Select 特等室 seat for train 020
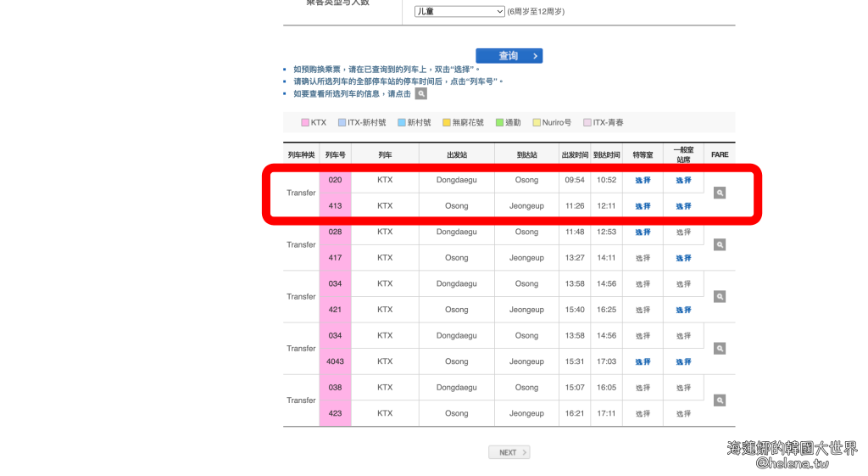This screenshot has width=868, height=476. tap(643, 180)
